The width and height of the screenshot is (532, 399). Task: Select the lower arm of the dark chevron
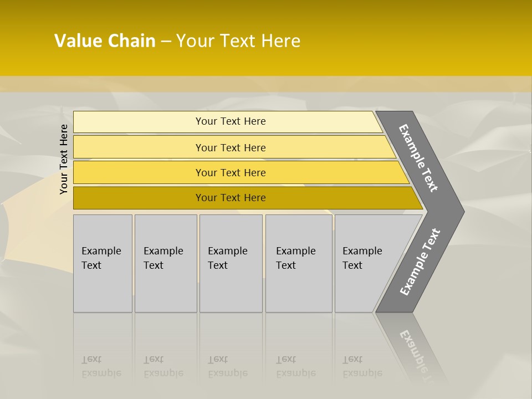pyautogui.click(x=421, y=262)
